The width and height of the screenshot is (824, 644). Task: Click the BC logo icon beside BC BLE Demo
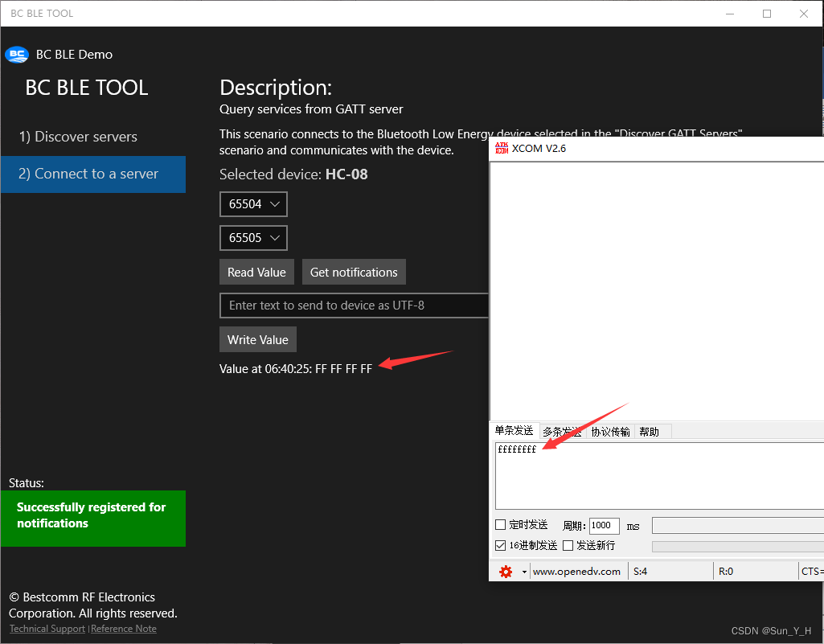click(x=17, y=54)
